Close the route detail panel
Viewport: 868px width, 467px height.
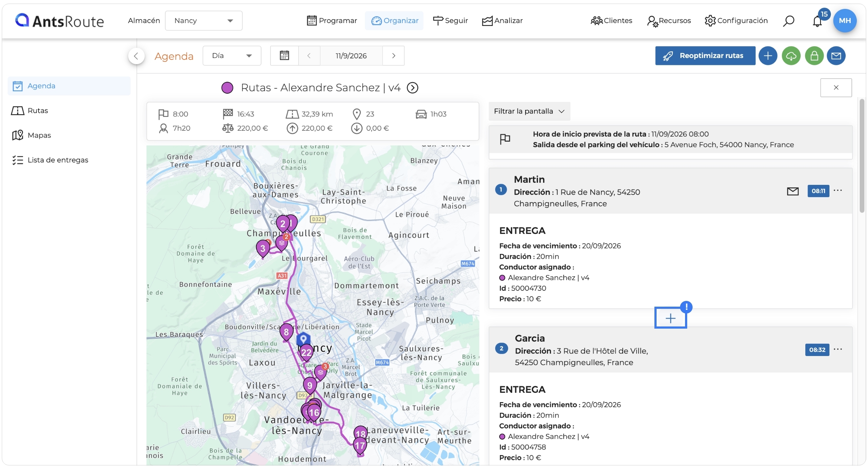point(836,88)
